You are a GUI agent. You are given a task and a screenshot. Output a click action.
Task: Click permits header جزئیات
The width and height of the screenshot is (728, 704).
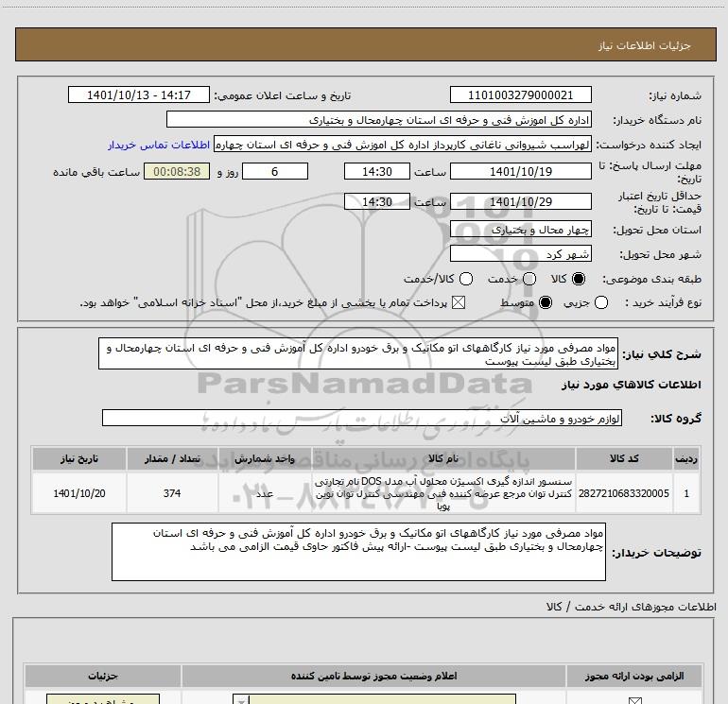pos(103,676)
